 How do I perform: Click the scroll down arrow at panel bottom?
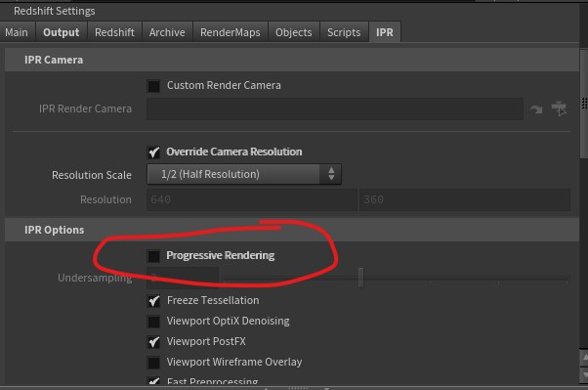[584, 374]
